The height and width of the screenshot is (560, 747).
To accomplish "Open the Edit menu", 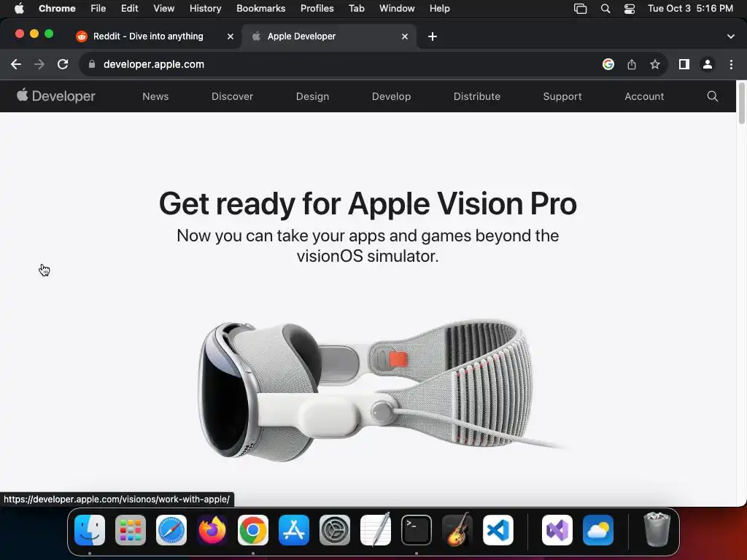I will (x=130, y=9).
